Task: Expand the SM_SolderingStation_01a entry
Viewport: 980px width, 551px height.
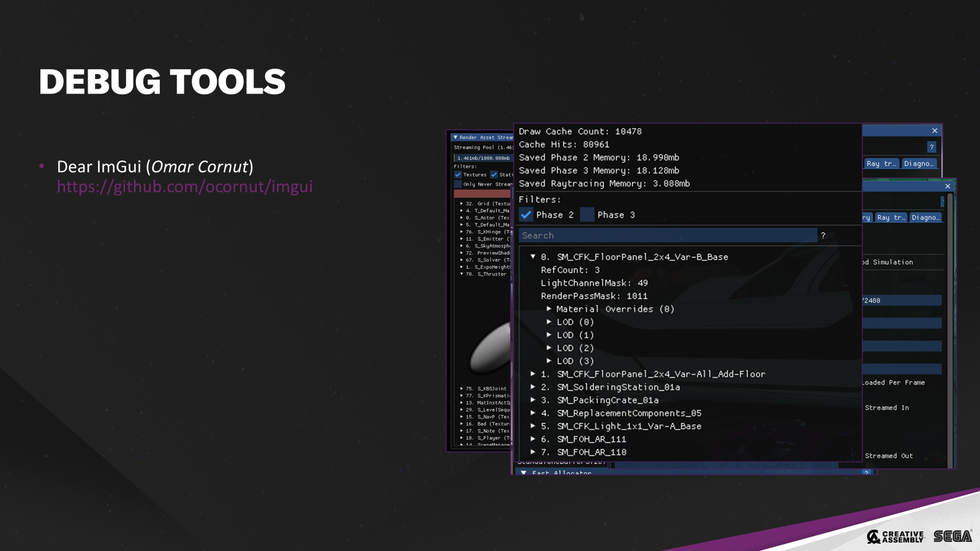Action: 533,387
